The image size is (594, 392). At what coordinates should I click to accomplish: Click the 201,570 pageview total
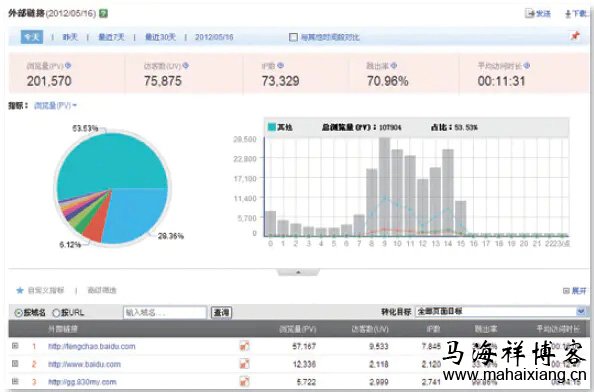[x=49, y=81]
